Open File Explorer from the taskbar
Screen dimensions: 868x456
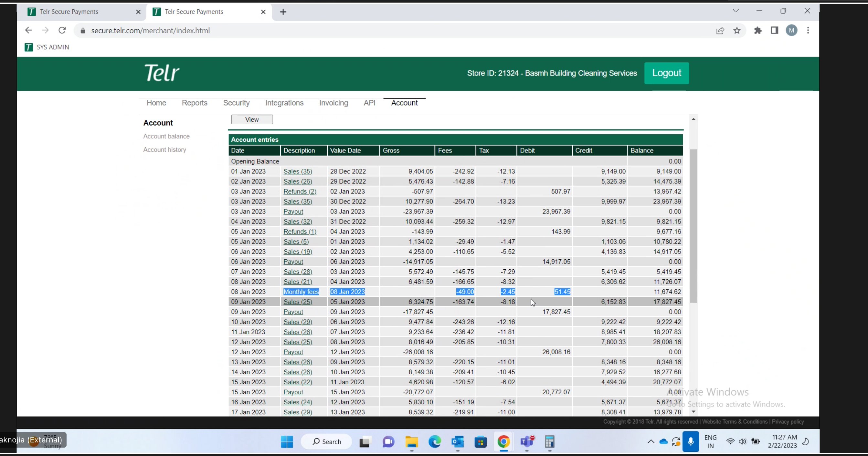click(x=412, y=441)
